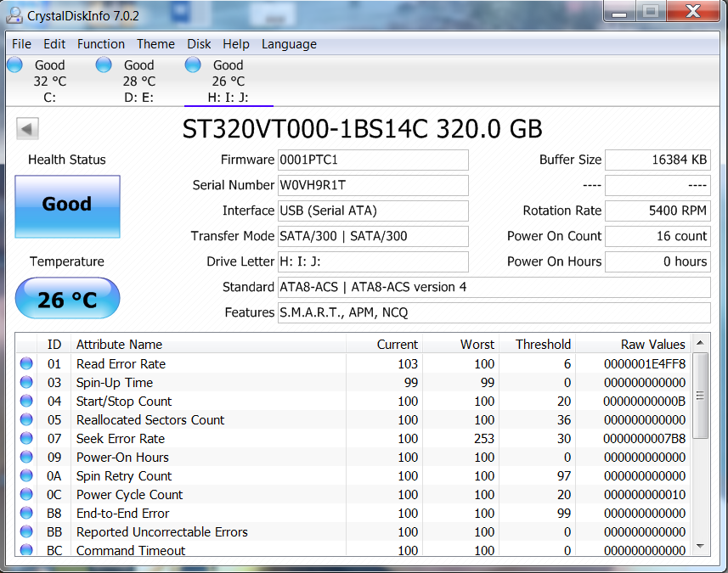728x573 pixels.
Task: Click status orb of Reported Uncorrectable Errors row
Action: point(26,531)
